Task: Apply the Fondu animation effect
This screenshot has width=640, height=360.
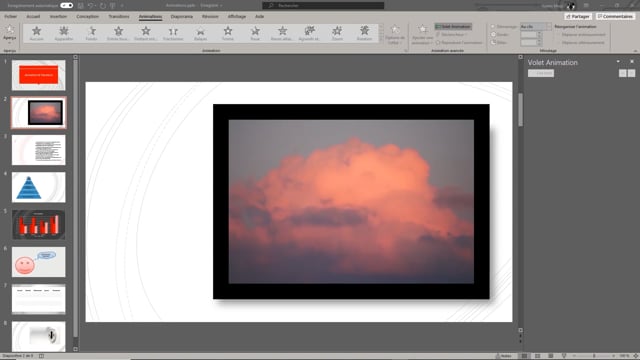Action: [x=91, y=33]
